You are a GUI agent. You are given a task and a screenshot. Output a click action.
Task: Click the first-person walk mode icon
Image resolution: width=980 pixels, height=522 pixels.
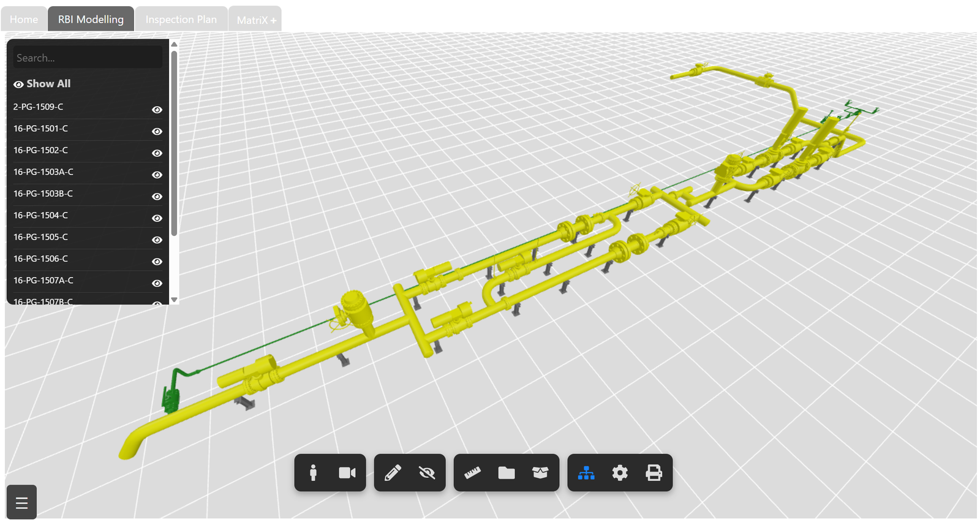313,472
